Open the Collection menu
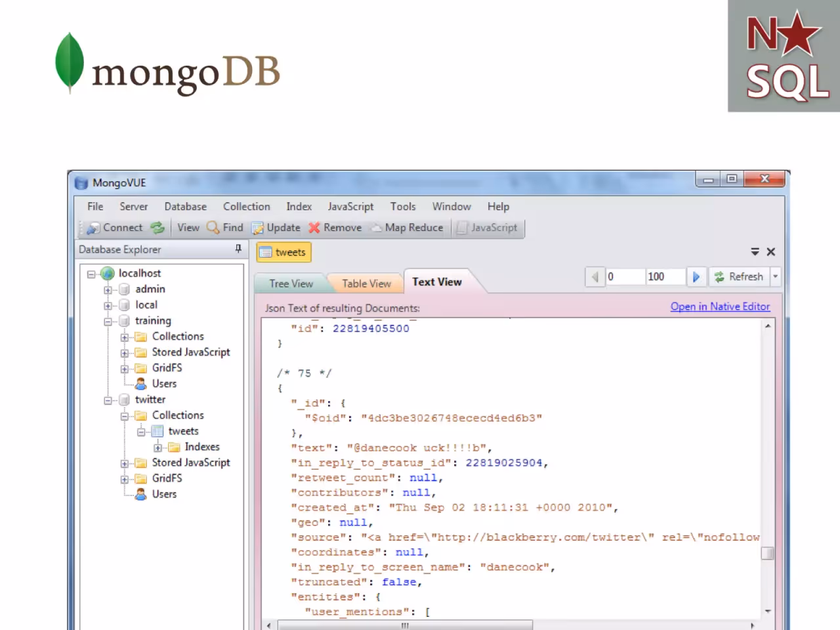840x630 pixels. click(246, 206)
